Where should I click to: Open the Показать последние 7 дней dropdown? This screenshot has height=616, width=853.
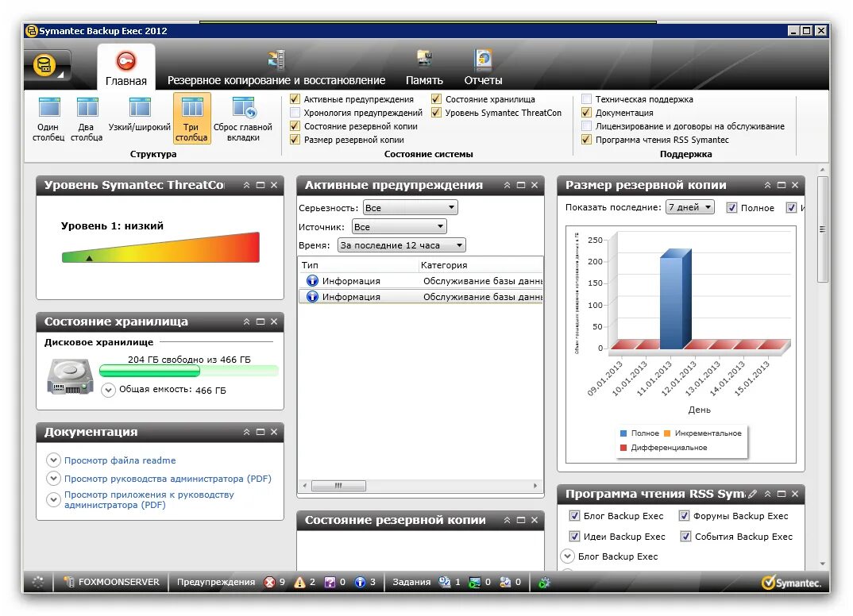point(690,207)
